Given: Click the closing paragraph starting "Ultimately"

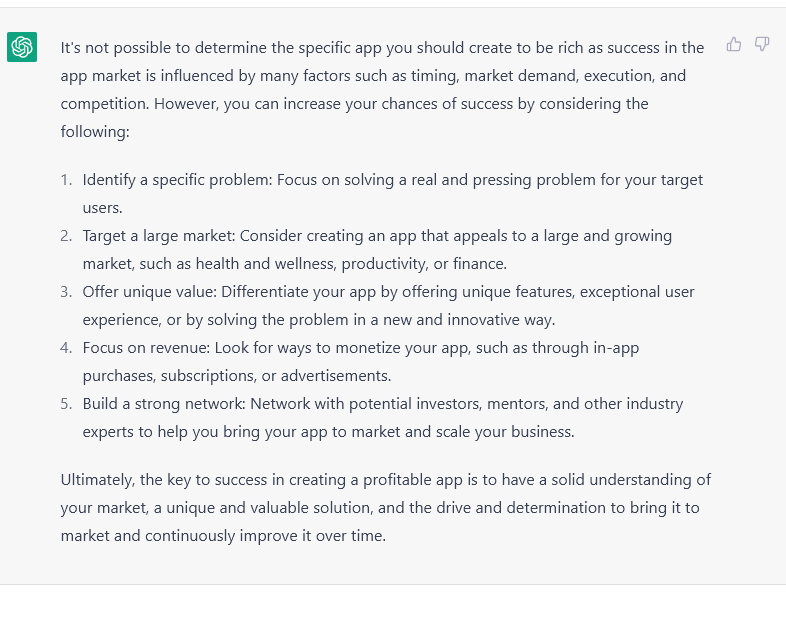Looking at the screenshot, I should 385,507.
